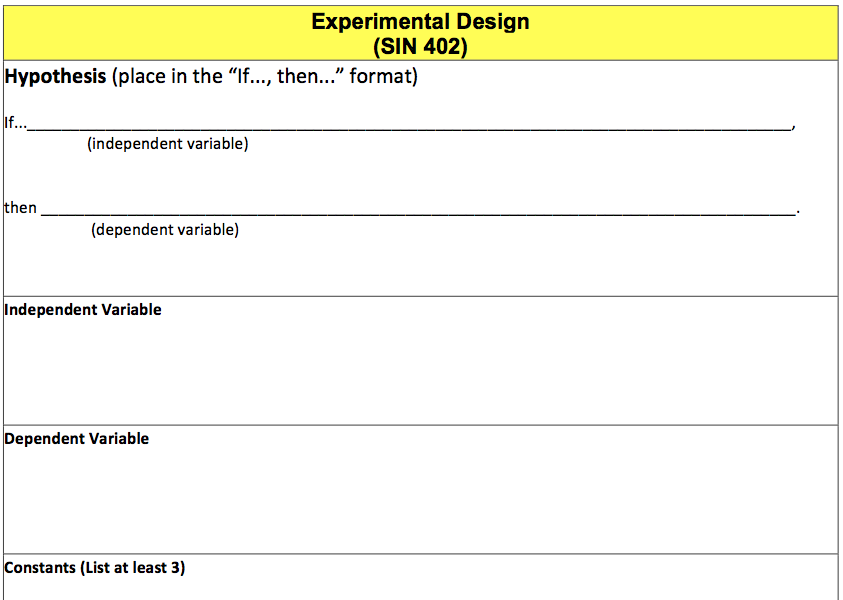
Task: Click the "then" label
Action: [20, 208]
